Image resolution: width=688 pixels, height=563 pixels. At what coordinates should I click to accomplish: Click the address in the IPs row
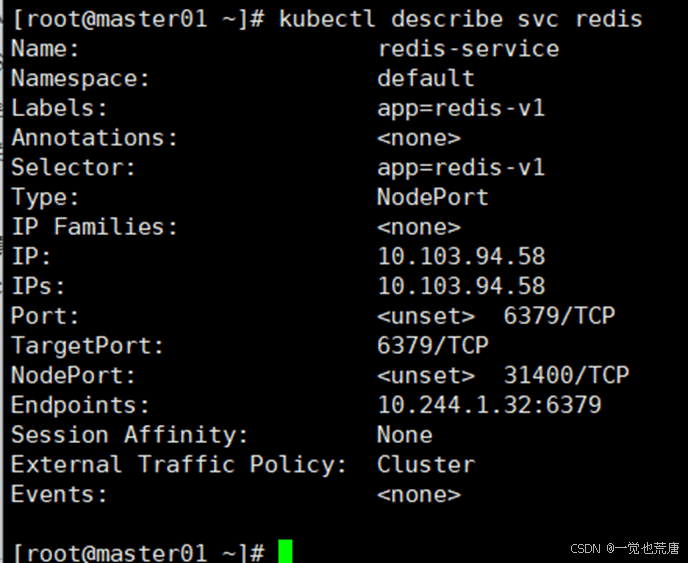pos(460,286)
